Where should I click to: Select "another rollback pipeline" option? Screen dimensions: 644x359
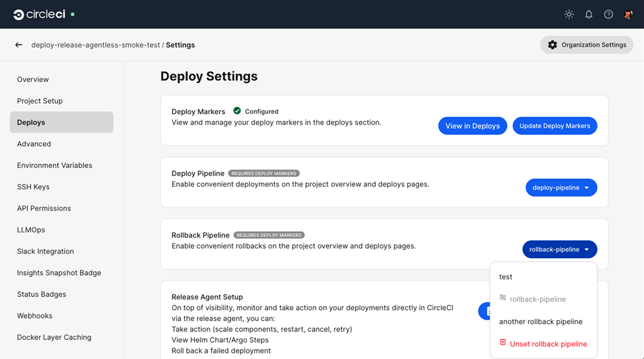540,321
